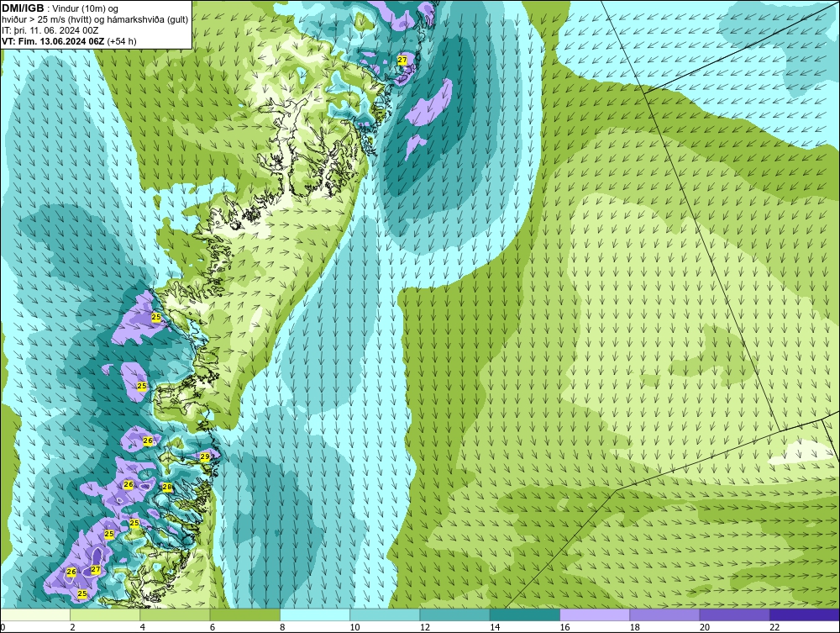Click the legend tick label "16"
This screenshot has height=633, width=840.
coord(564,628)
